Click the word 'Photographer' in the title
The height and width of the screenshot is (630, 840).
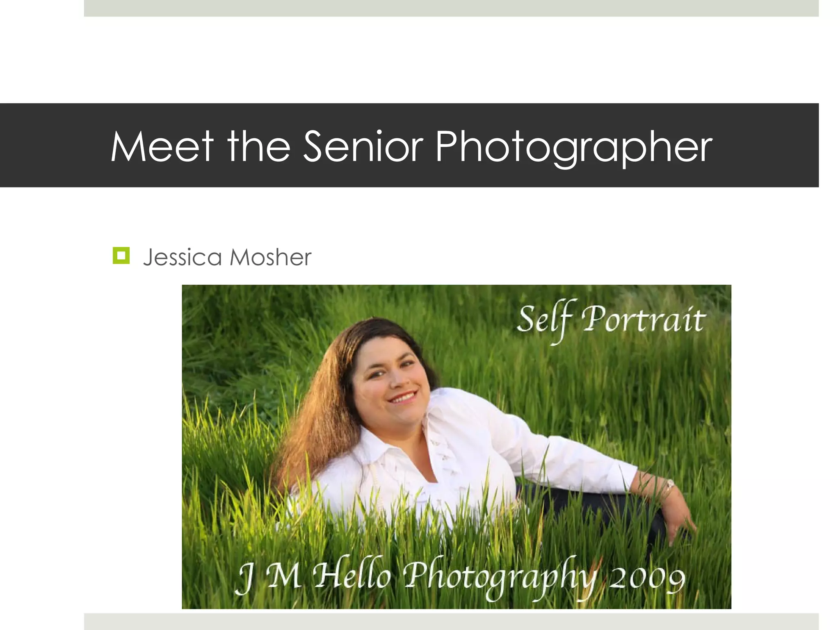pos(574,147)
